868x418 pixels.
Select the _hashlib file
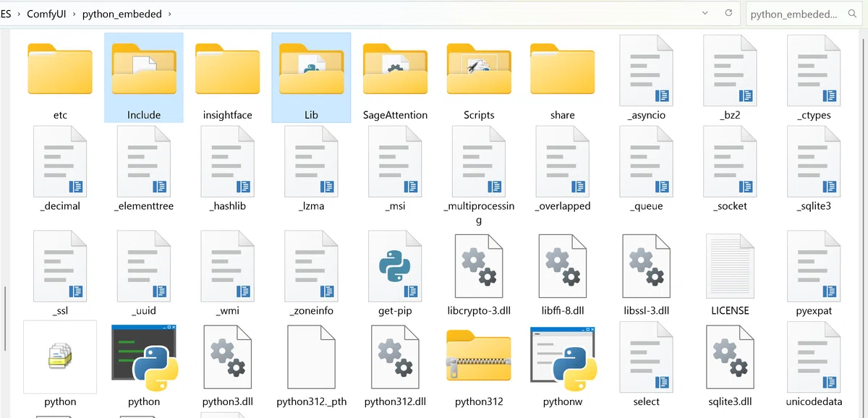pyautogui.click(x=228, y=169)
